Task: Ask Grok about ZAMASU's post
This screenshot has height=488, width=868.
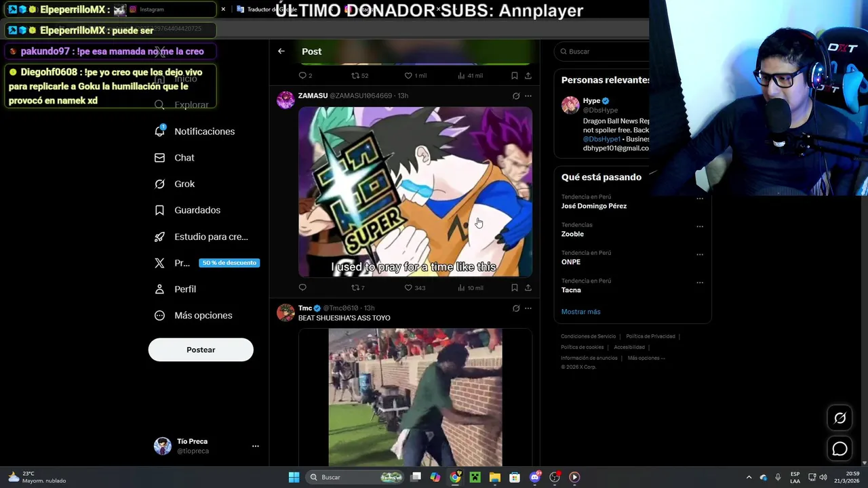Action: click(516, 96)
